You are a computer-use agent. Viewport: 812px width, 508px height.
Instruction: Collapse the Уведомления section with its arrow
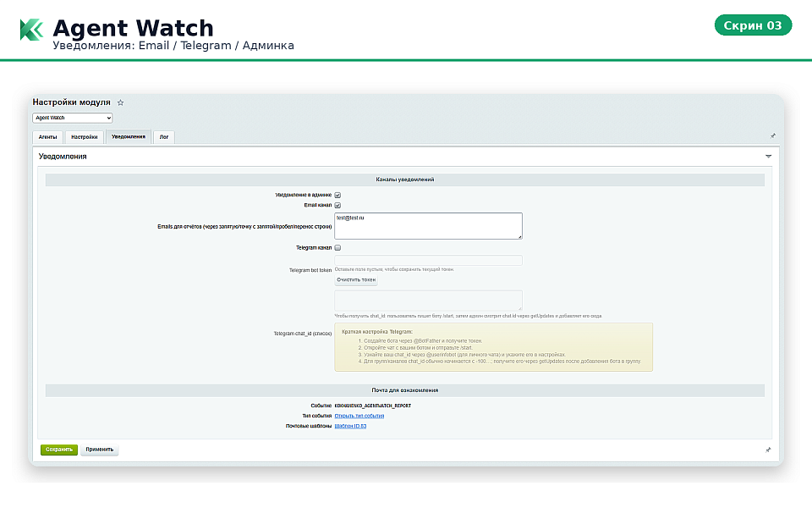tap(768, 157)
